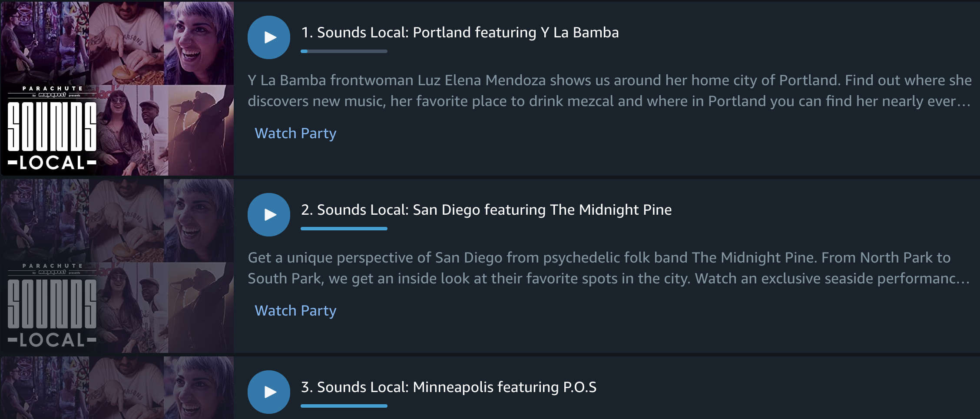980x419 pixels.
Task: Click the Midnight Pine description paragraph
Action: click(609, 268)
